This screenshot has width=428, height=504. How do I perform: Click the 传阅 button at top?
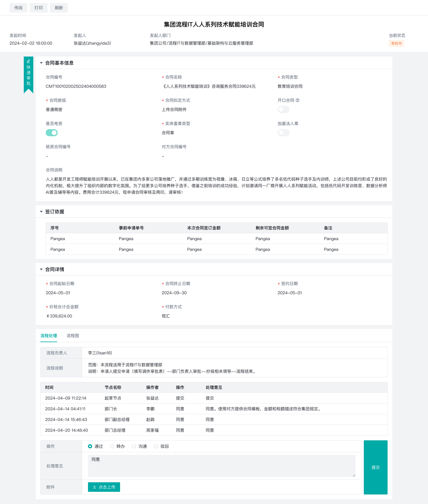click(18, 8)
